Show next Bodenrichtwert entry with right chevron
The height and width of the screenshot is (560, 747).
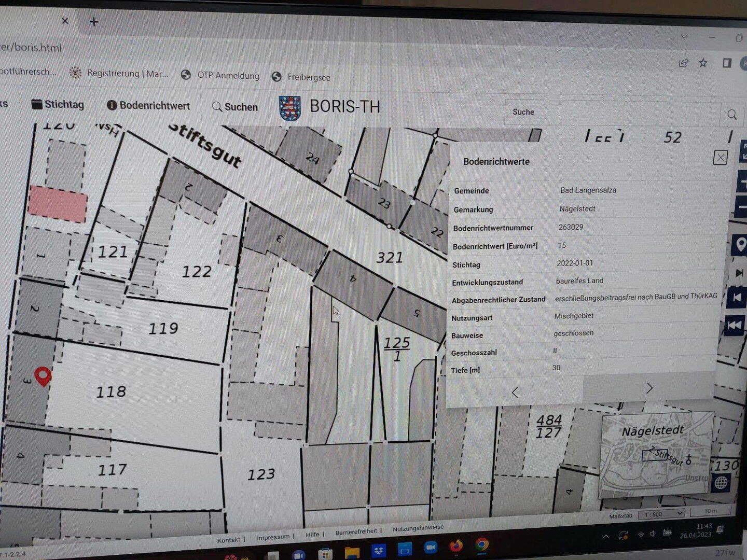(x=649, y=388)
